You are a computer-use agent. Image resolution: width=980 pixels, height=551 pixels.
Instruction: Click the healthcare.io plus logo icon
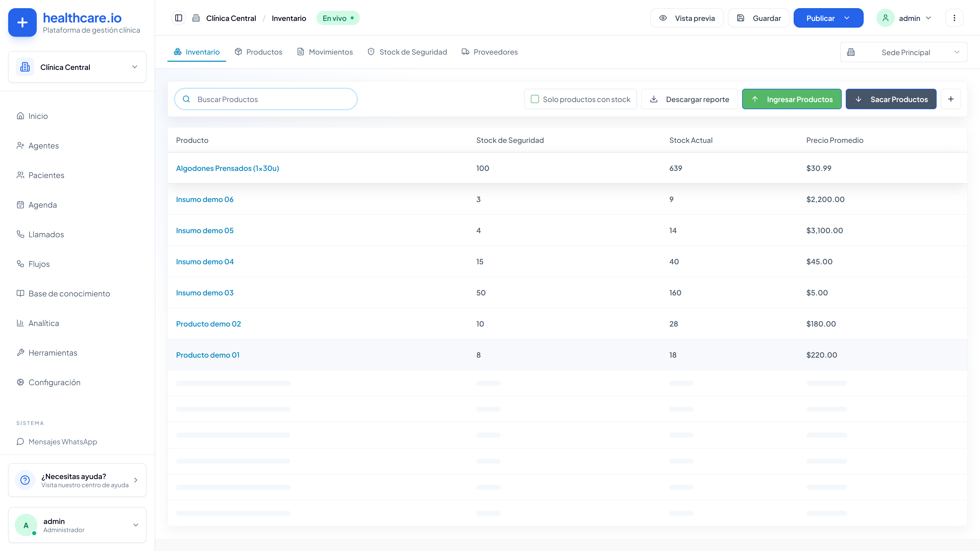22,22
